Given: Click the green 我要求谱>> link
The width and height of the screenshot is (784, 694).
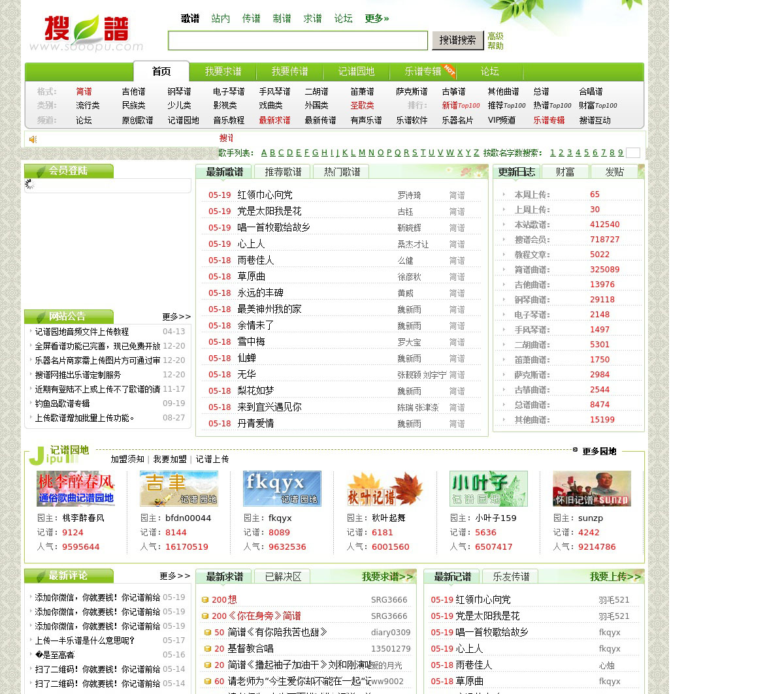Looking at the screenshot, I should pos(387,576).
